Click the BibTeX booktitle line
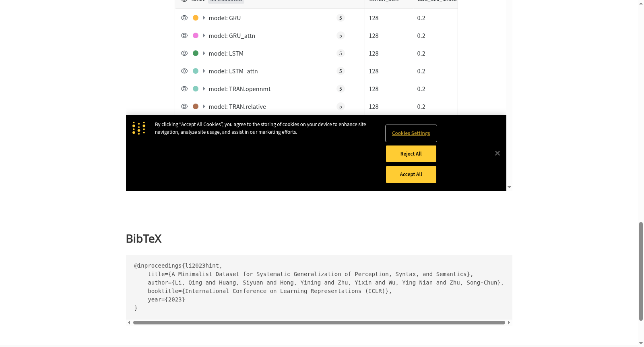The width and height of the screenshot is (644, 347). pos(270,291)
